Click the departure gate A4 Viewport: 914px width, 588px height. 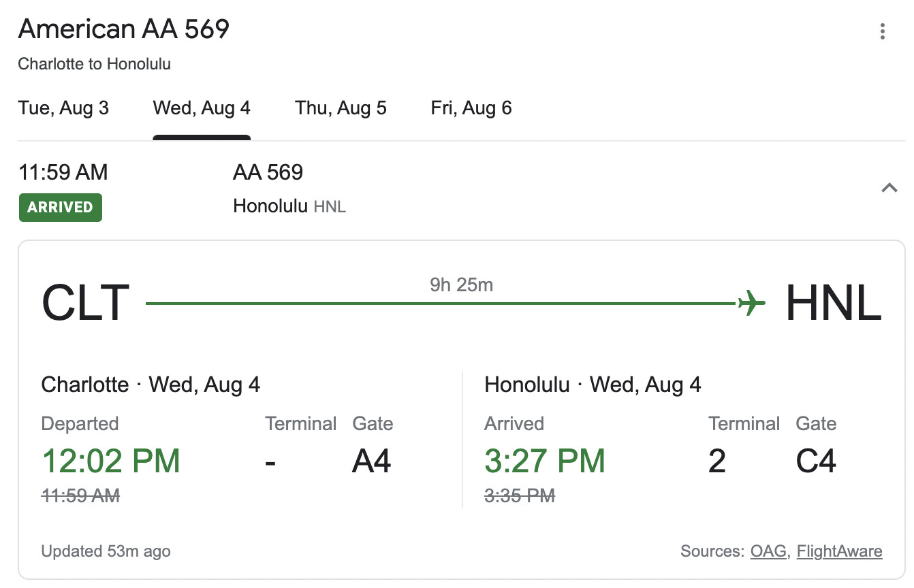click(372, 461)
